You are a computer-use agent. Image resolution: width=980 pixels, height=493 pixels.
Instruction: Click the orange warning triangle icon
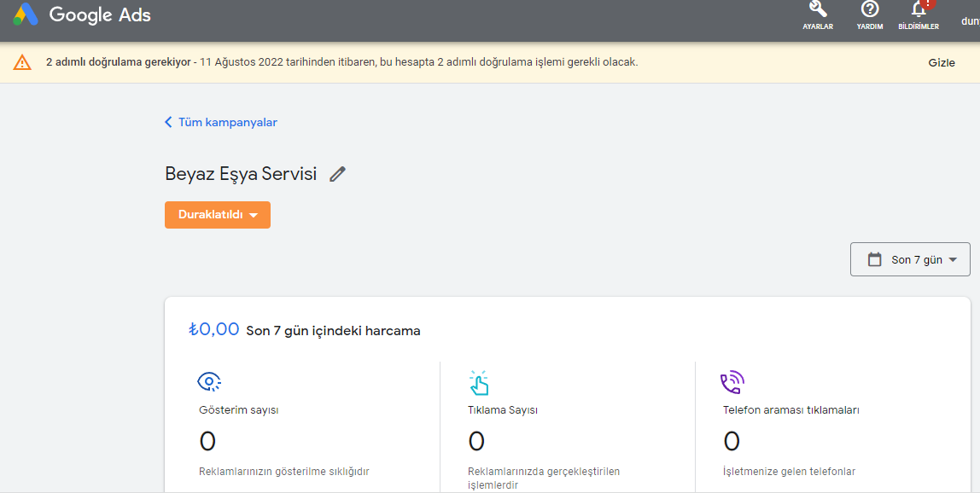(x=22, y=62)
